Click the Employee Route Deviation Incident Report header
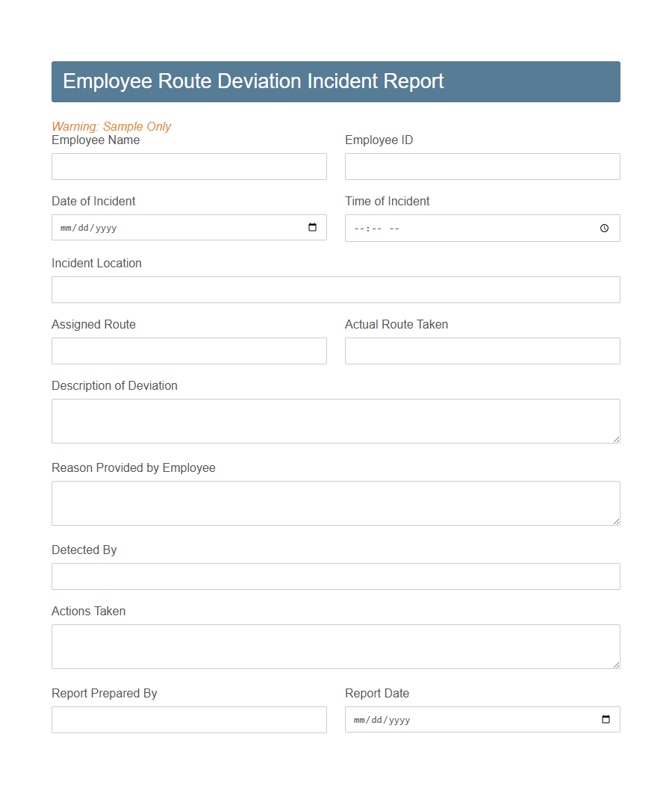The width and height of the screenshot is (672, 796). point(254,81)
